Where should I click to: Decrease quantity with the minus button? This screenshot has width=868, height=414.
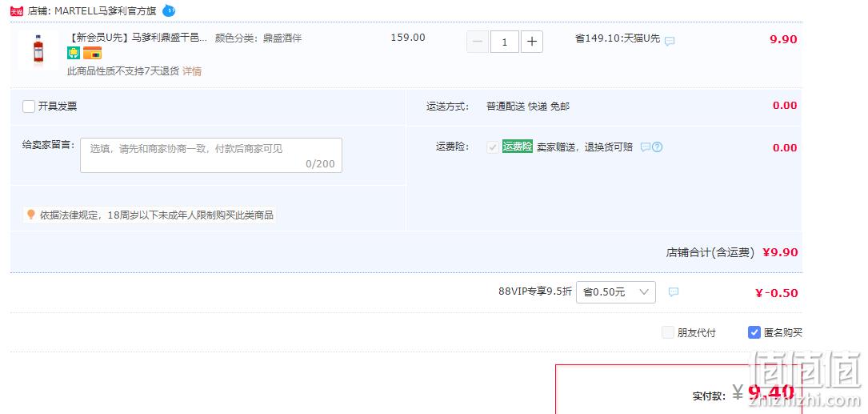click(478, 42)
